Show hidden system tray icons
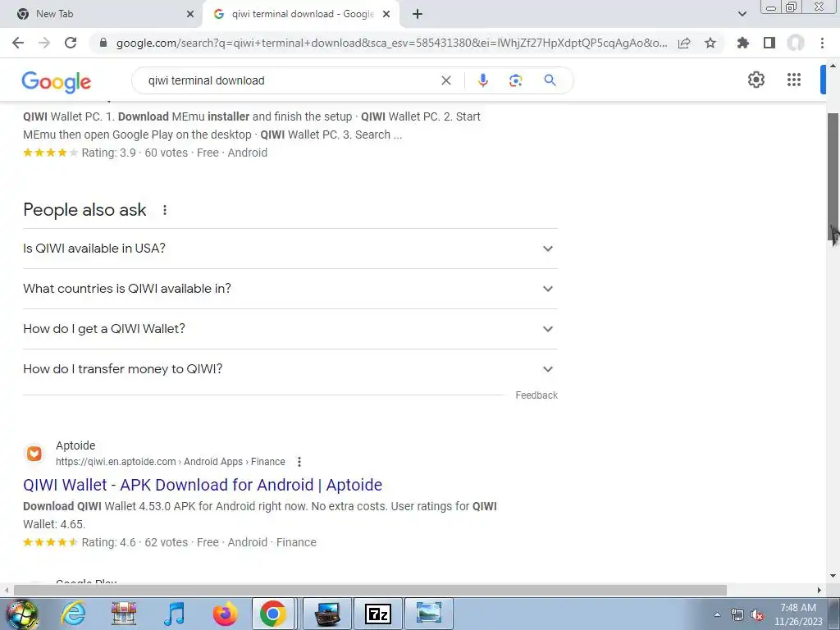Image resolution: width=840 pixels, height=630 pixels. pos(717,614)
